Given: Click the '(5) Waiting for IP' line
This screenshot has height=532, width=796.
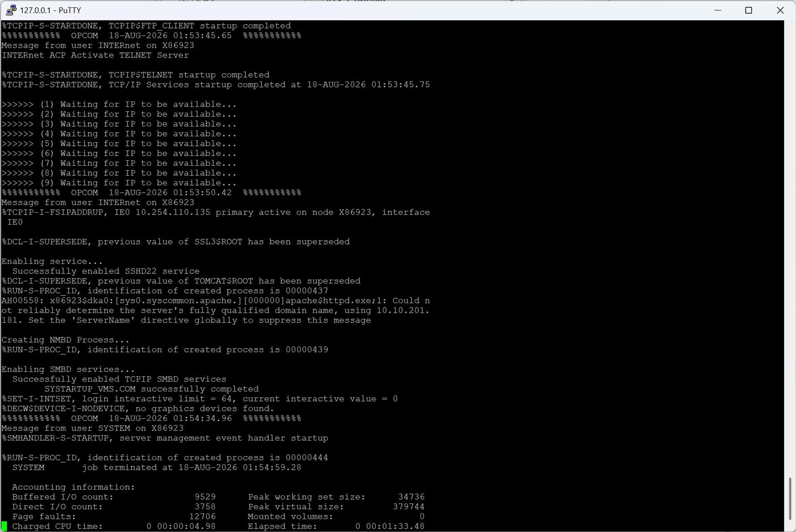Looking at the screenshot, I should pos(119,144).
